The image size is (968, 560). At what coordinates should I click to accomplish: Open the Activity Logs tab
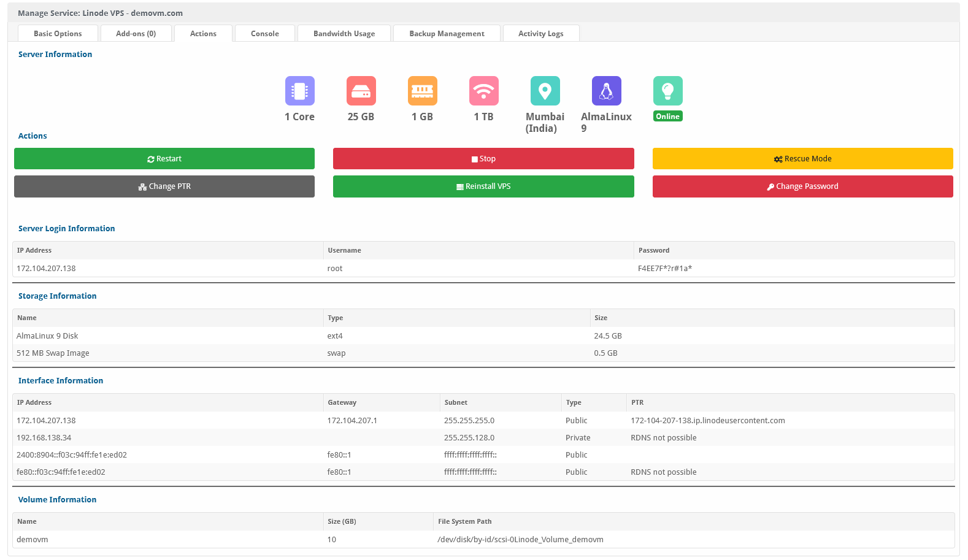pyautogui.click(x=540, y=34)
